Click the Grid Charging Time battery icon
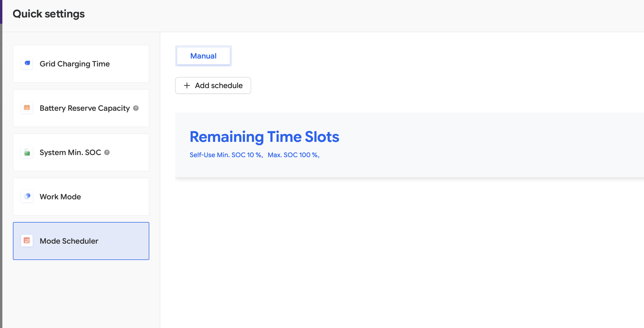This screenshot has height=328, width=644. (x=27, y=63)
